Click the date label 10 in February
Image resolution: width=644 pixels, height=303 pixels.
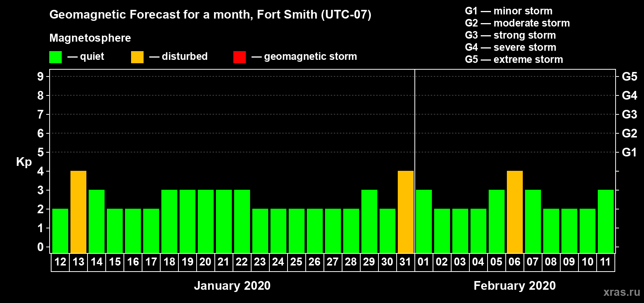(588, 262)
